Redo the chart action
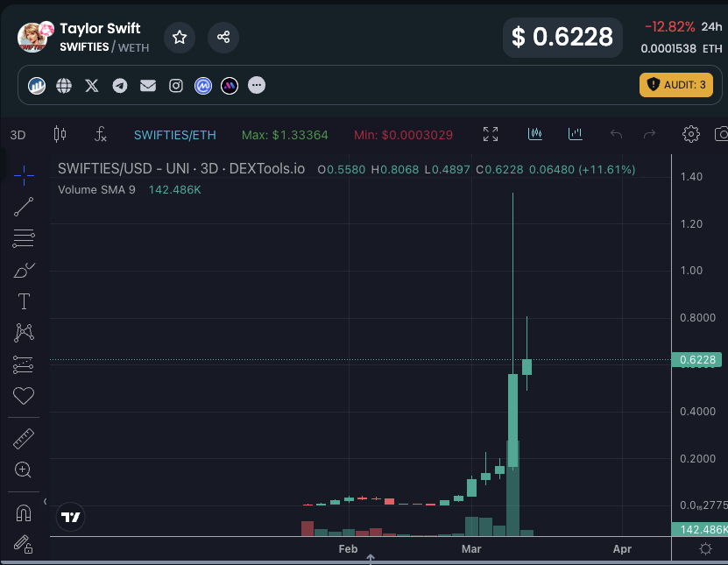Screen dimensions: 728x565 click(649, 134)
